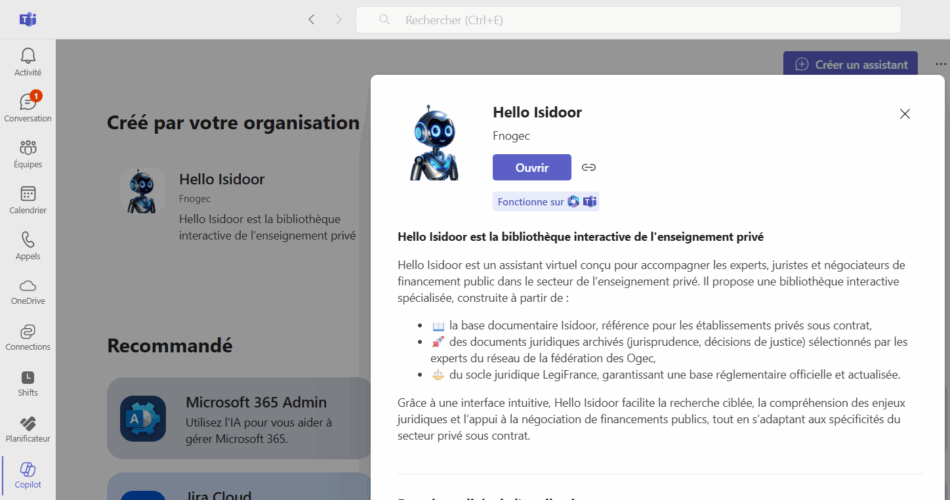Click the search magnifier icon
This screenshot has height=500, width=950.
[384, 19]
